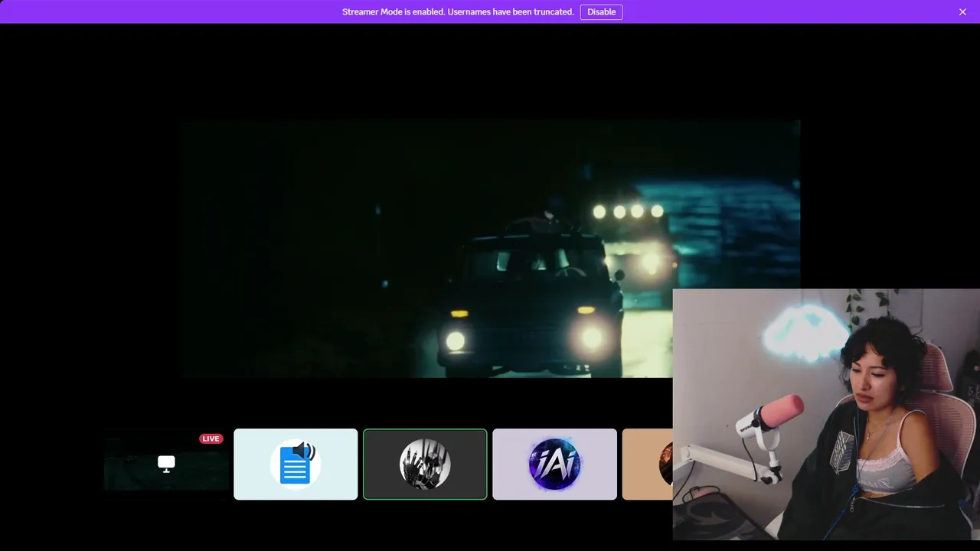Select the participant tile with the blue document speaker avatar
Image resolution: width=980 pixels, height=551 pixels.
coord(296,465)
